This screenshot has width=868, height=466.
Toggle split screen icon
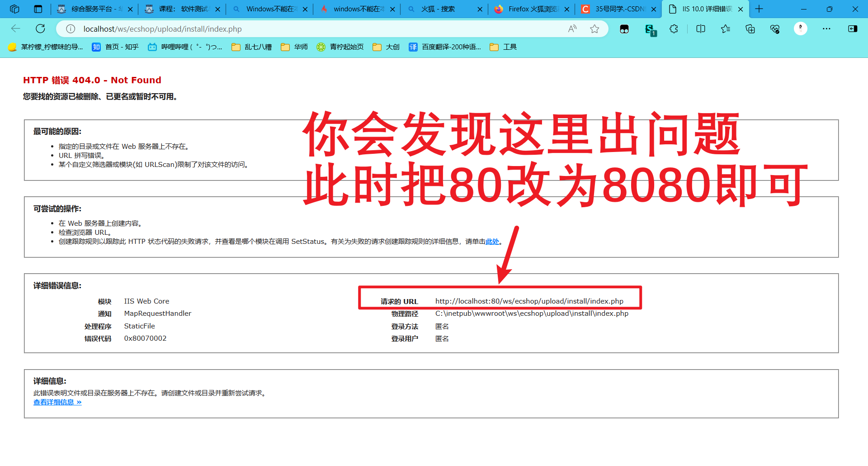point(701,29)
